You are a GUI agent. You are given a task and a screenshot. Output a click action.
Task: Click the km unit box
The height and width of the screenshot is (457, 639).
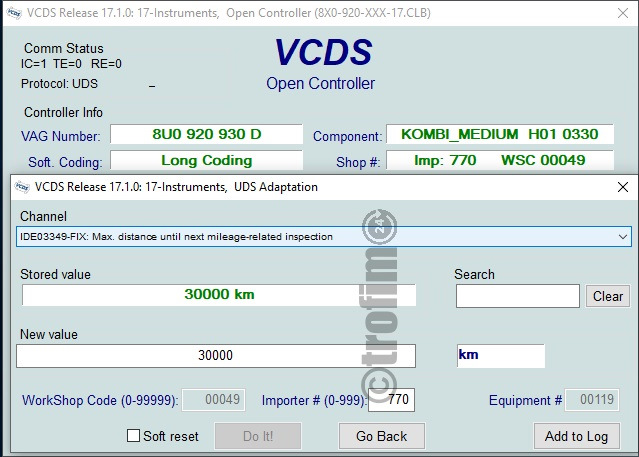(x=500, y=355)
